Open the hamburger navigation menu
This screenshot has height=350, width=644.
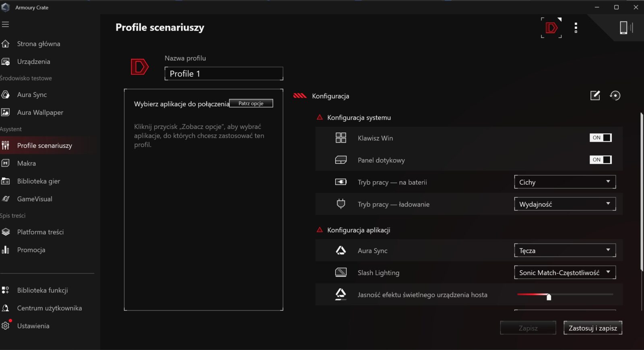pyautogui.click(x=6, y=25)
